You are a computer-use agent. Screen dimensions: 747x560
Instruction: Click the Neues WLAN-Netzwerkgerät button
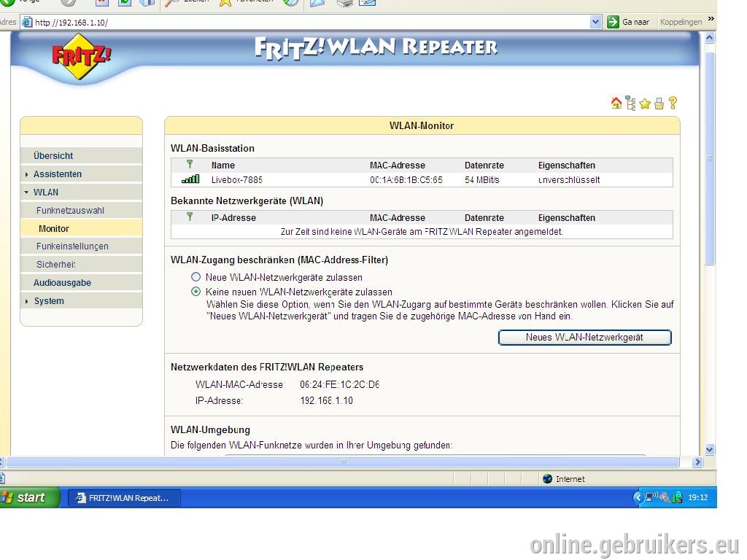pyautogui.click(x=584, y=337)
